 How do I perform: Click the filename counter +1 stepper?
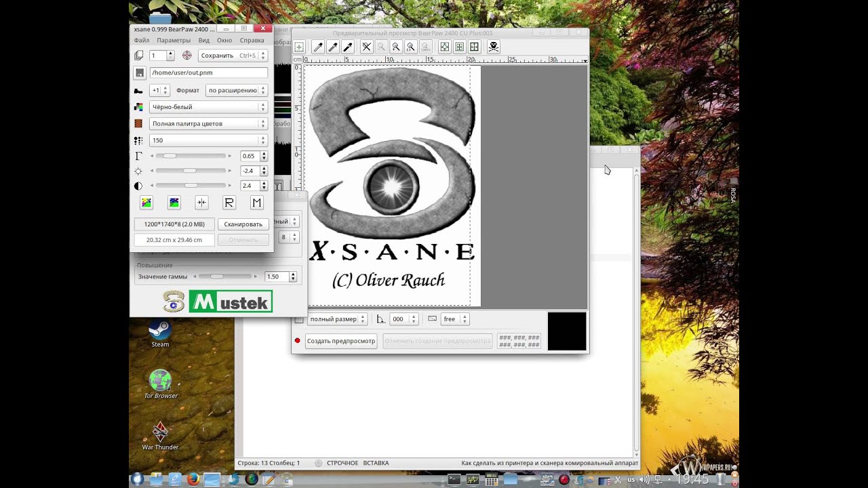[159, 90]
